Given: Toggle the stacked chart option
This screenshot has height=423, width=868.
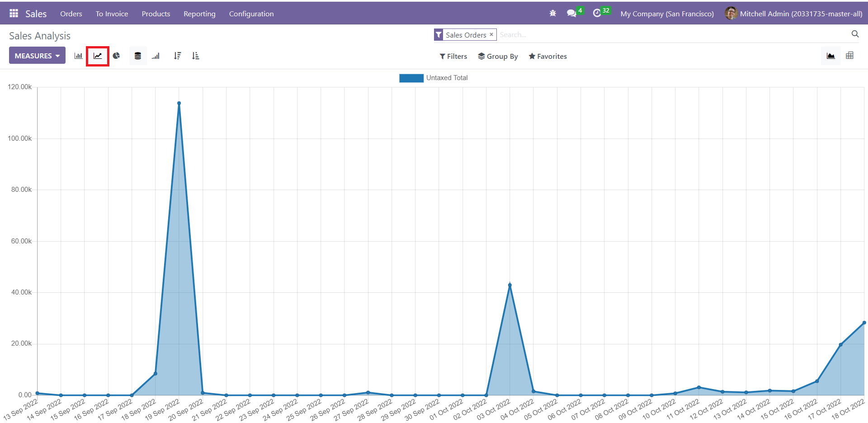Looking at the screenshot, I should coord(138,56).
